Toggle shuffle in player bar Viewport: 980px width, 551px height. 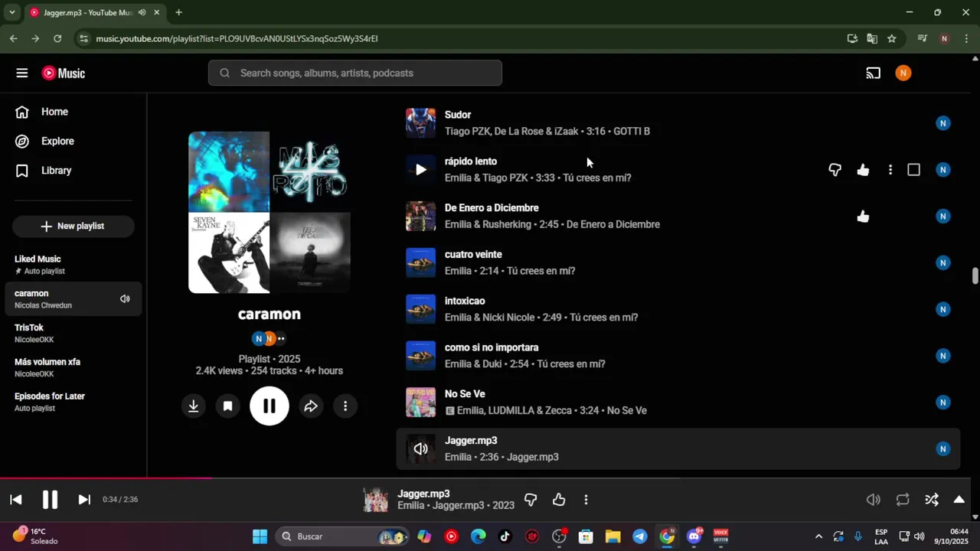[932, 500]
